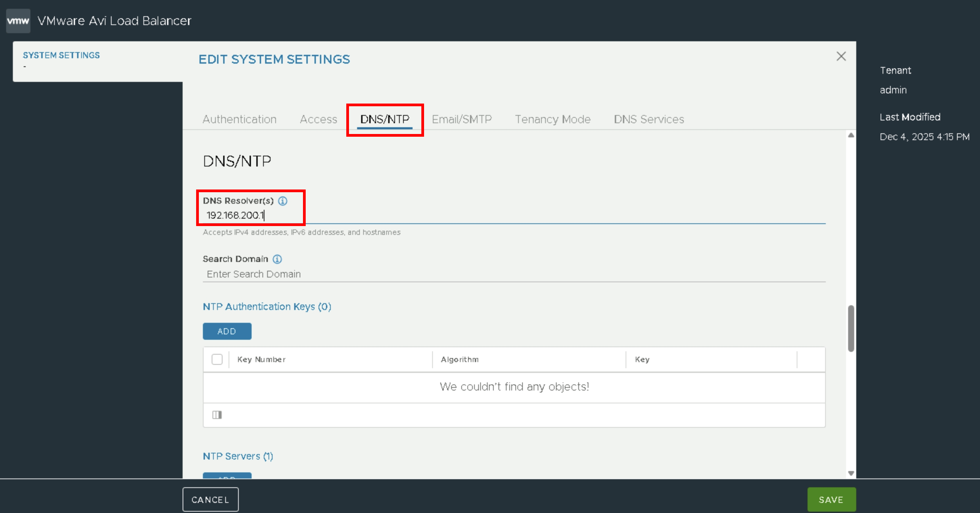980x513 pixels.
Task: Save the system settings
Action: click(x=832, y=499)
